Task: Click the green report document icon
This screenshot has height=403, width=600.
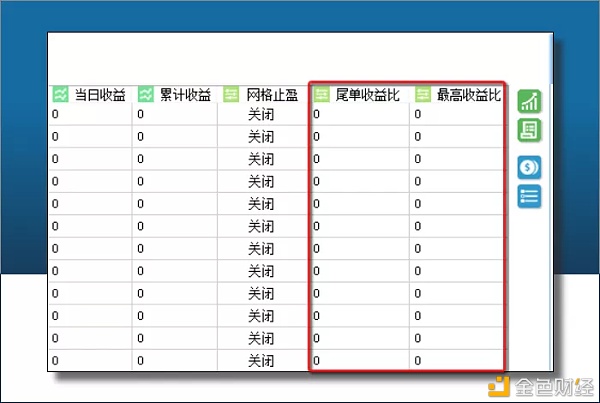Action: click(530, 130)
